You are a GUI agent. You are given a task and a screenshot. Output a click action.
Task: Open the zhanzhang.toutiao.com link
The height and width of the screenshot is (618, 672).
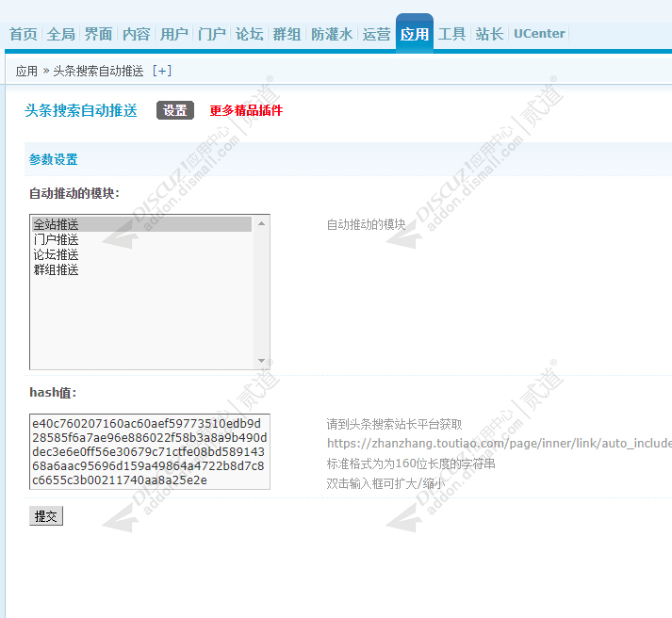pos(500,444)
